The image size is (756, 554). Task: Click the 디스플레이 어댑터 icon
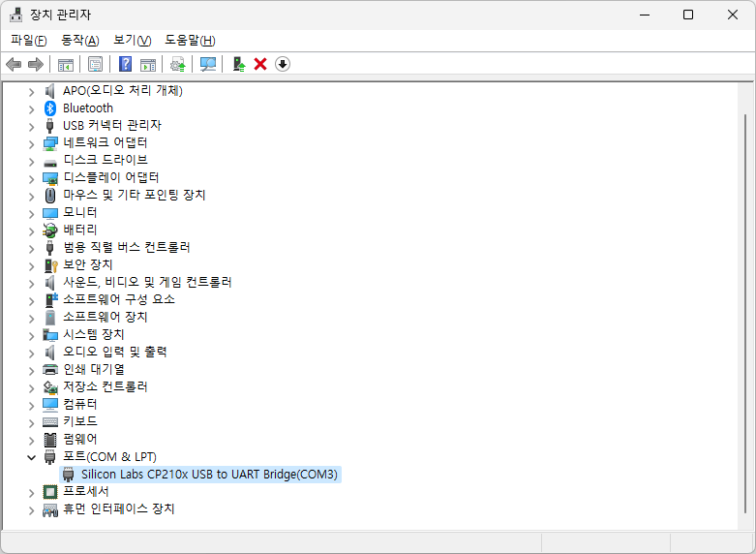pos(50,178)
